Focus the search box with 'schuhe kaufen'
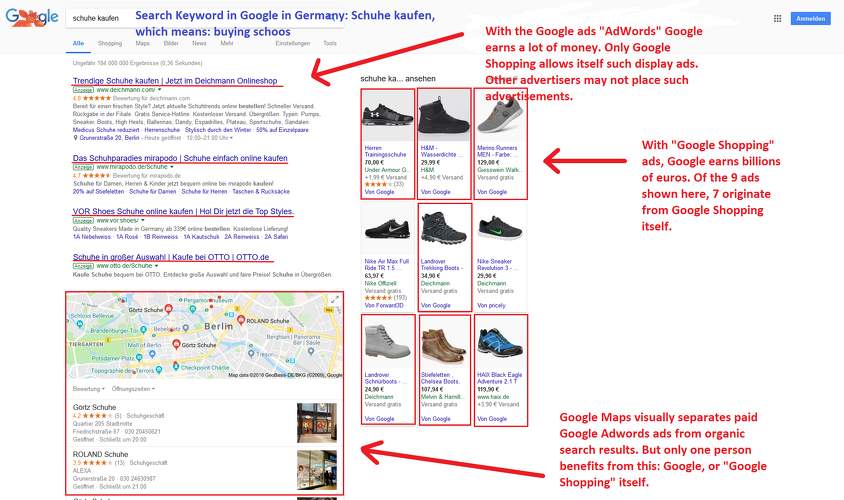The image size is (844, 500). (205, 18)
